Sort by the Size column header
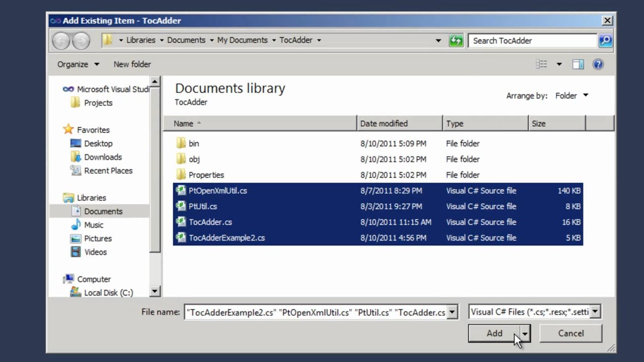 (x=557, y=123)
